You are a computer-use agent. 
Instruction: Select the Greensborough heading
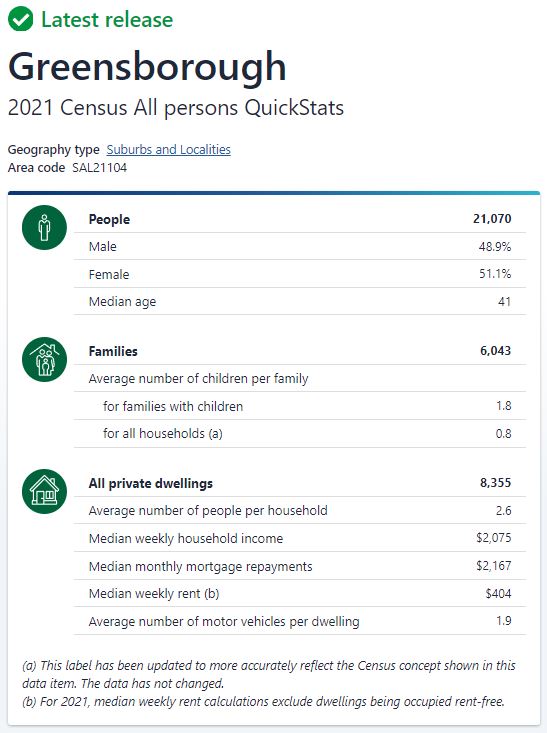(147, 66)
